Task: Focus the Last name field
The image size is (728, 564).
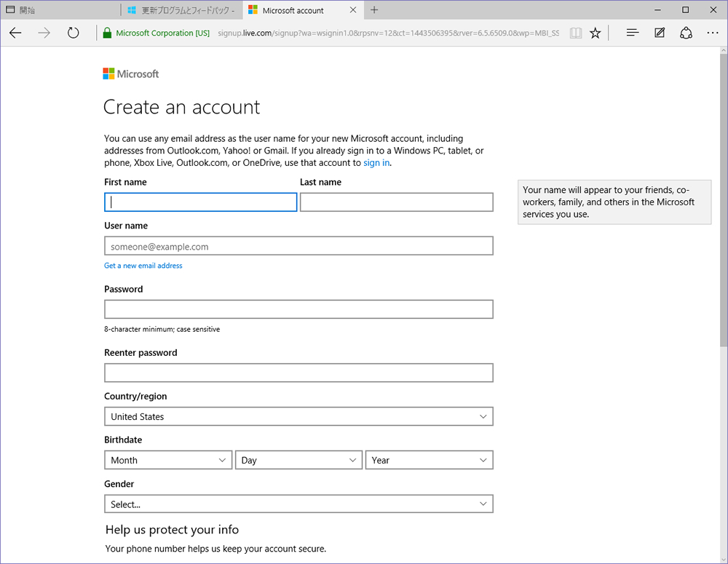Action: click(397, 202)
